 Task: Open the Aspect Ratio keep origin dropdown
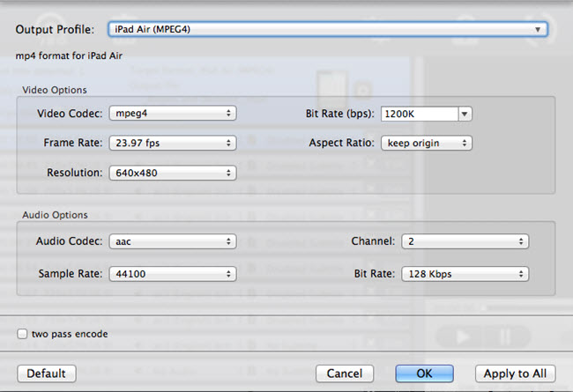pyautogui.click(x=427, y=143)
